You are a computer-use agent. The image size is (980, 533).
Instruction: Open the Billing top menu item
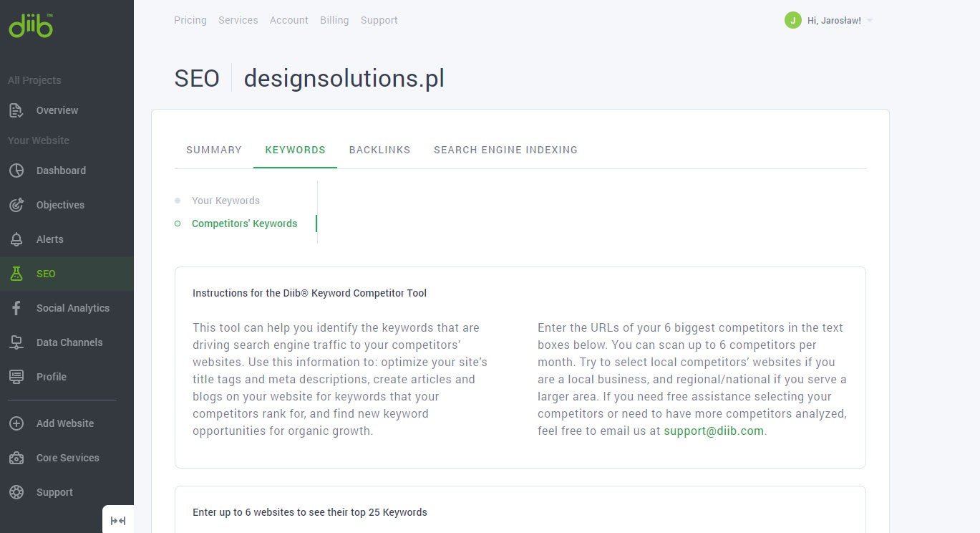pyautogui.click(x=334, y=20)
